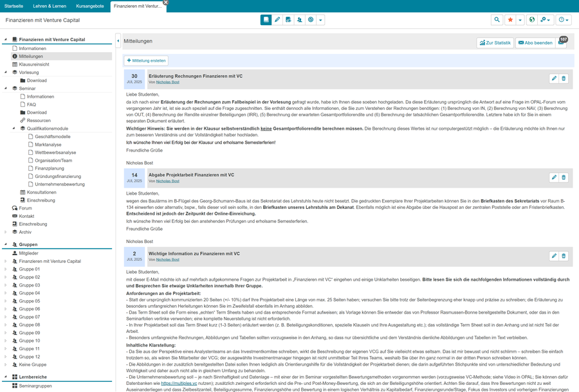Click the members management icon in toolbar
579x392 pixels.
click(299, 20)
